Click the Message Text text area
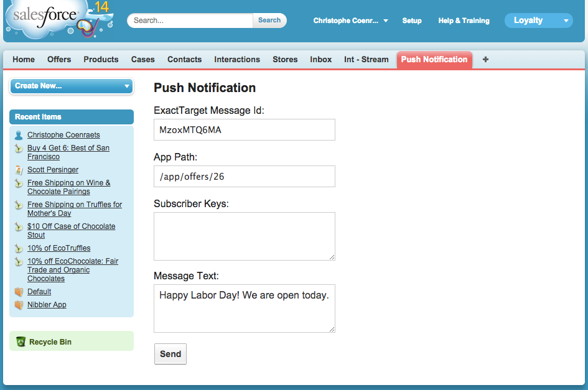Image resolution: width=588 pixels, height=390 pixels. coord(245,309)
